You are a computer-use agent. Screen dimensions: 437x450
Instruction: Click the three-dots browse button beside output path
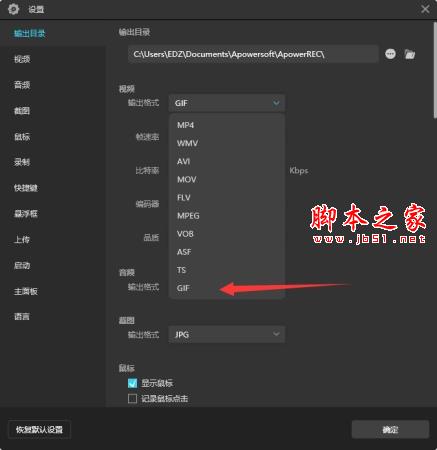(390, 54)
